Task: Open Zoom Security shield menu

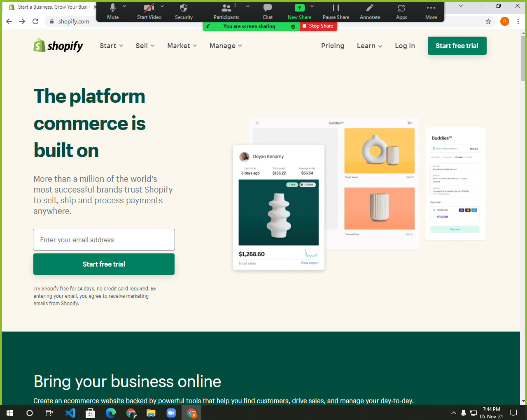Action: (x=184, y=12)
